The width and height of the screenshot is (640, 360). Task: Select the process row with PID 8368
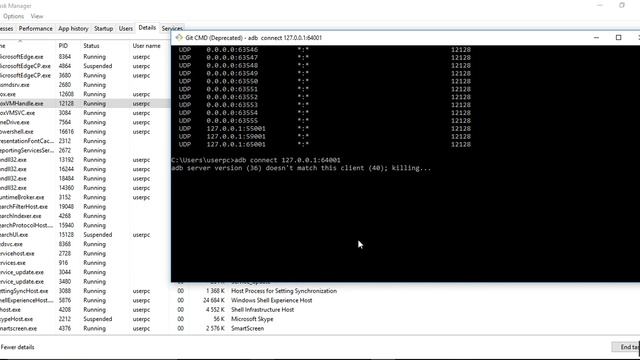pos(84,244)
